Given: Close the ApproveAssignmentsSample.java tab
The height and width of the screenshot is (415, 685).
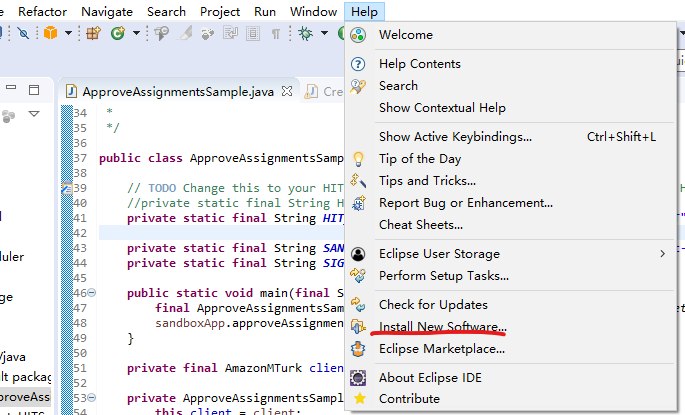Looking at the screenshot, I should (x=287, y=91).
